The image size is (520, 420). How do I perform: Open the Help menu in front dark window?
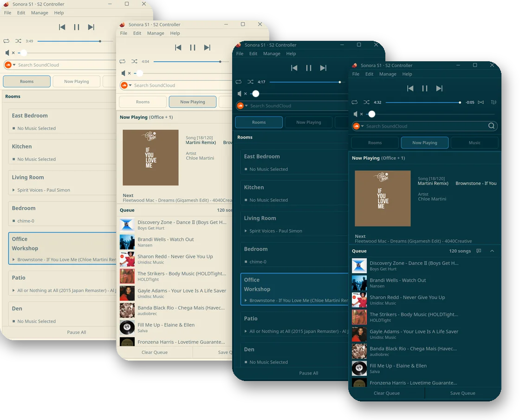(x=407, y=74)
